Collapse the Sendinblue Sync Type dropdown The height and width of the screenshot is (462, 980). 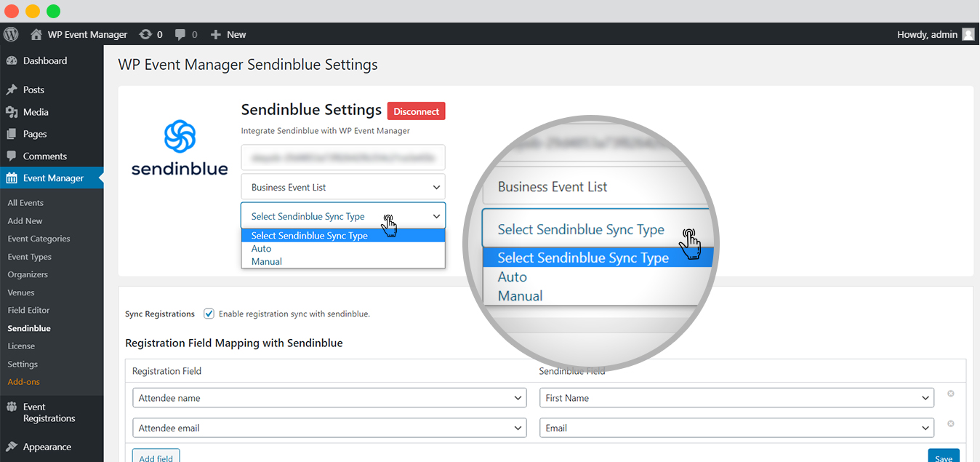pyautogui.click(x=343, y=216)
